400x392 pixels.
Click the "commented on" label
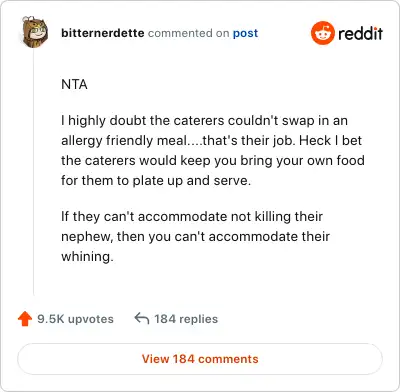pyautogui.click(x=188, y=33)
